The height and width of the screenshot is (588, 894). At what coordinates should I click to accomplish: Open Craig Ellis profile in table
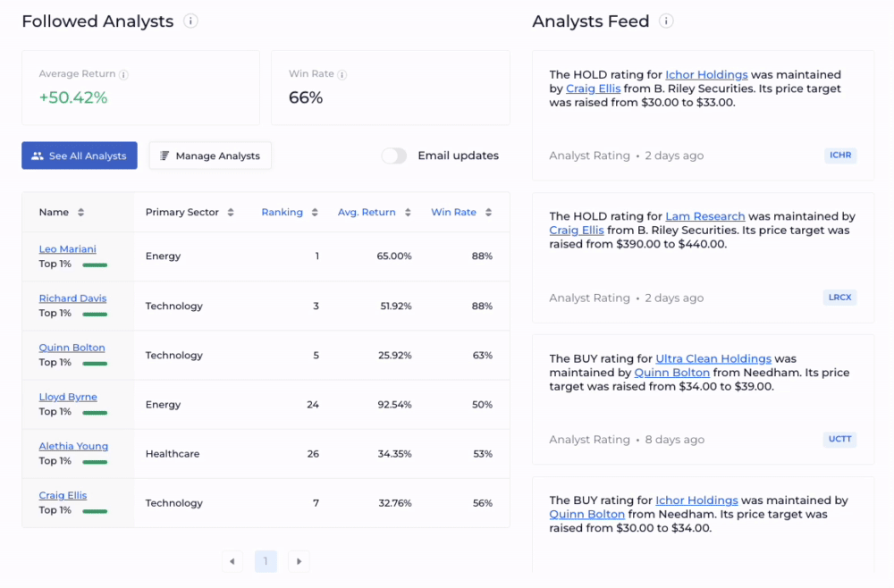click(63, 495)
